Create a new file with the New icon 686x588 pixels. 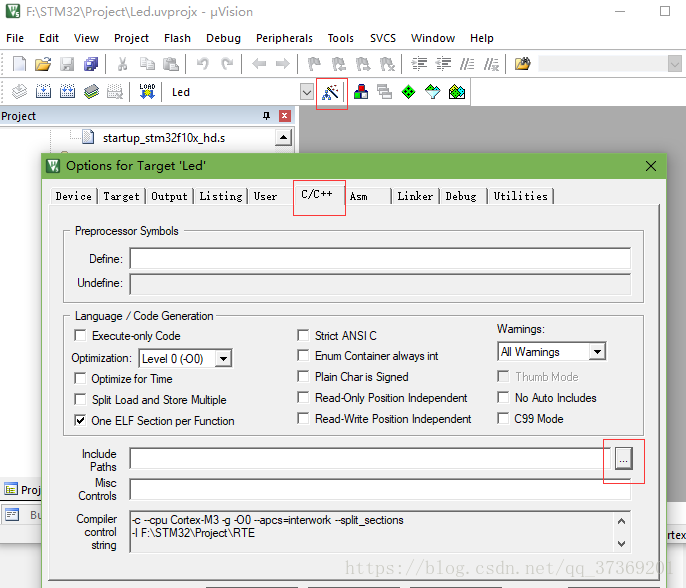click(19, 64)
